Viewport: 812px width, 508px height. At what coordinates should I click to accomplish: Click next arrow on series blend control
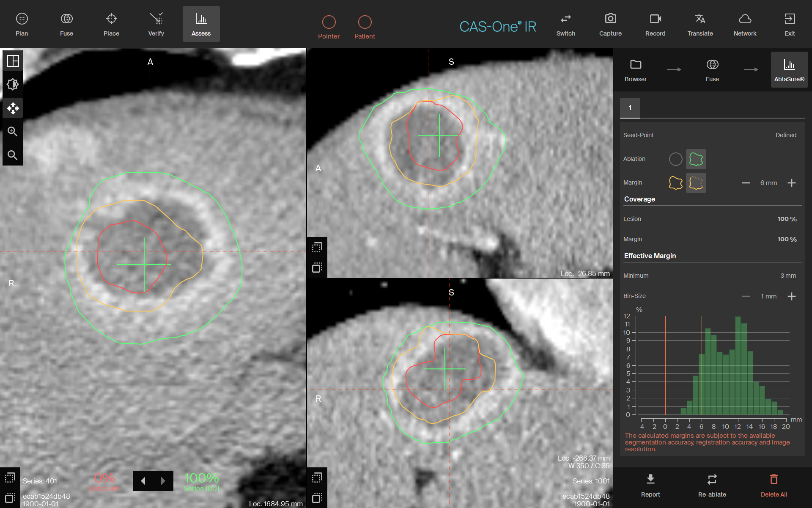point(163,481)
